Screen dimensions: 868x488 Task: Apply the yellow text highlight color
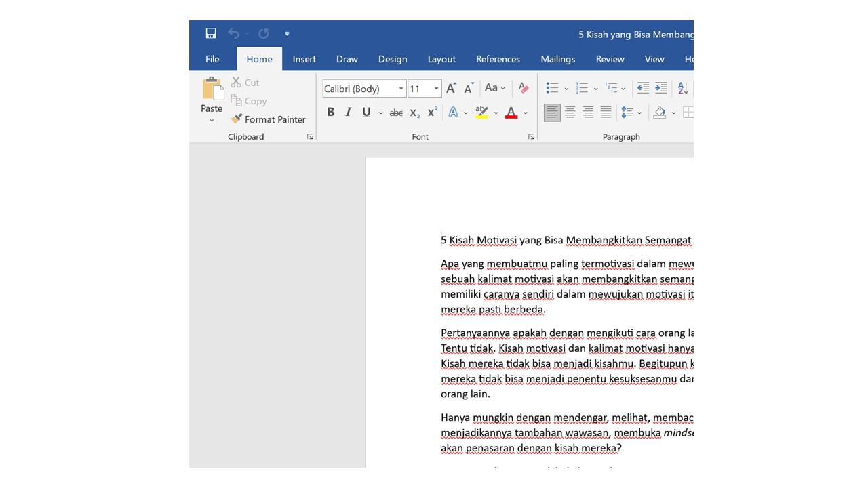(x=482, y=113)
